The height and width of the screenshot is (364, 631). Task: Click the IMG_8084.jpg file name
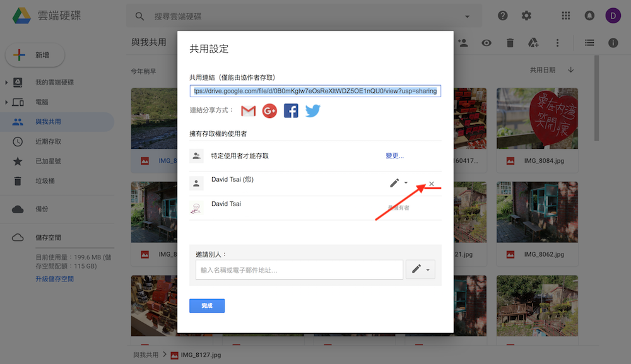pos(544,161)
